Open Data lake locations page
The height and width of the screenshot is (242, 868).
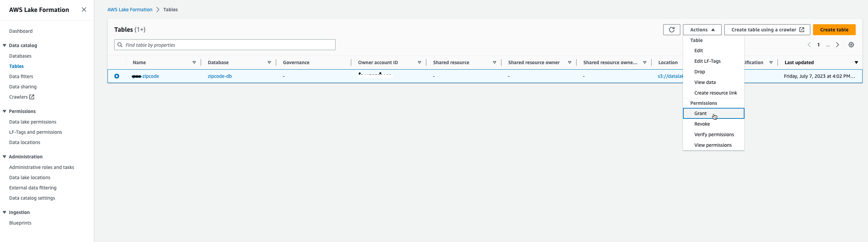pyautogui.click(x=30, y=177)
